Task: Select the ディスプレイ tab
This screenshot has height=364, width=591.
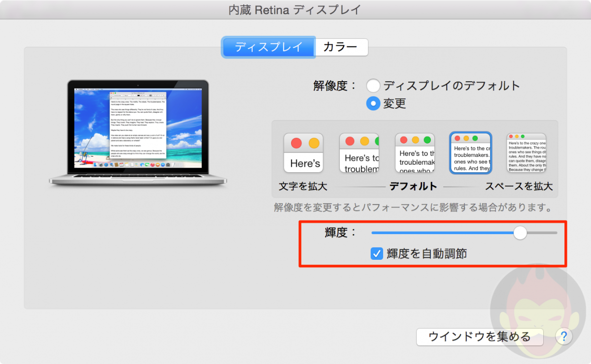Action: tap(268, 47)
